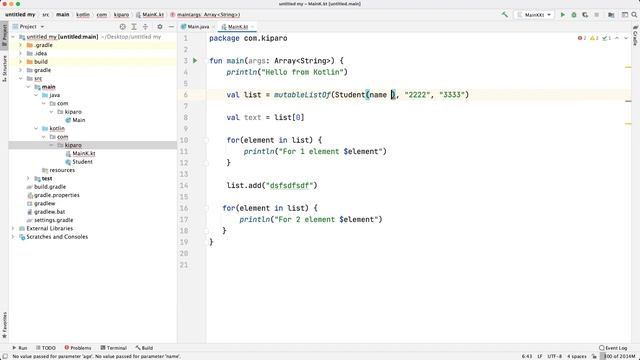Image resolution: width=640 pixels, height=360 pixels.
Task: Start debugging with the green bug icon
Action: coord(573,15)
